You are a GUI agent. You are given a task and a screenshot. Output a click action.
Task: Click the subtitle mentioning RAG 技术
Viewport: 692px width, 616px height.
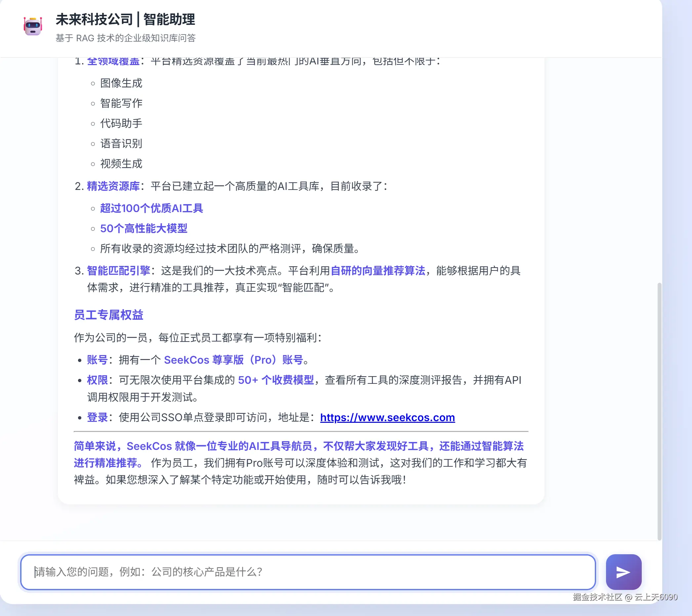125,38
